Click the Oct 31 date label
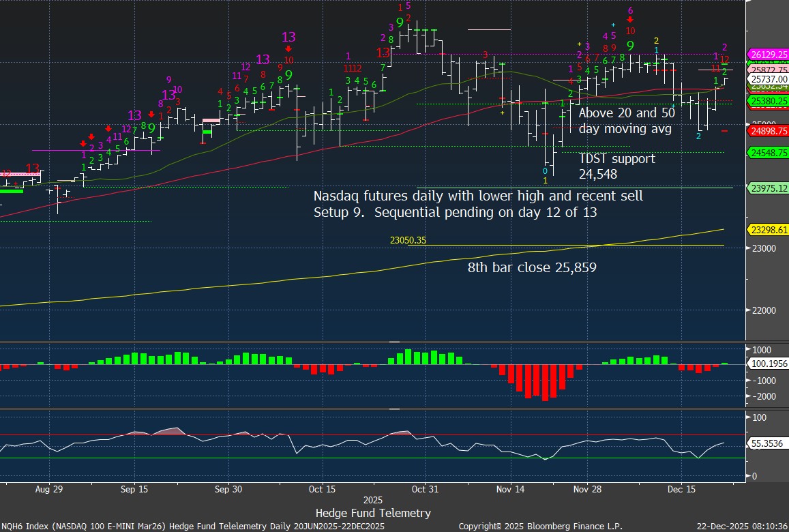This screenshot has width=789, height=532. [425, 489]
